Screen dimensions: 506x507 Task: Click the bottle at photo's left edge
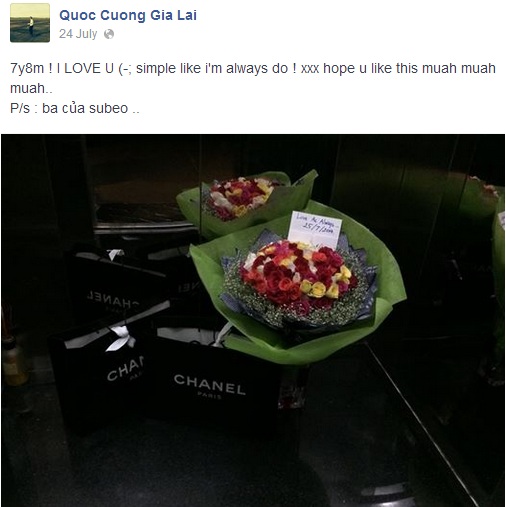pyautogui.click(x=13, y=362)
